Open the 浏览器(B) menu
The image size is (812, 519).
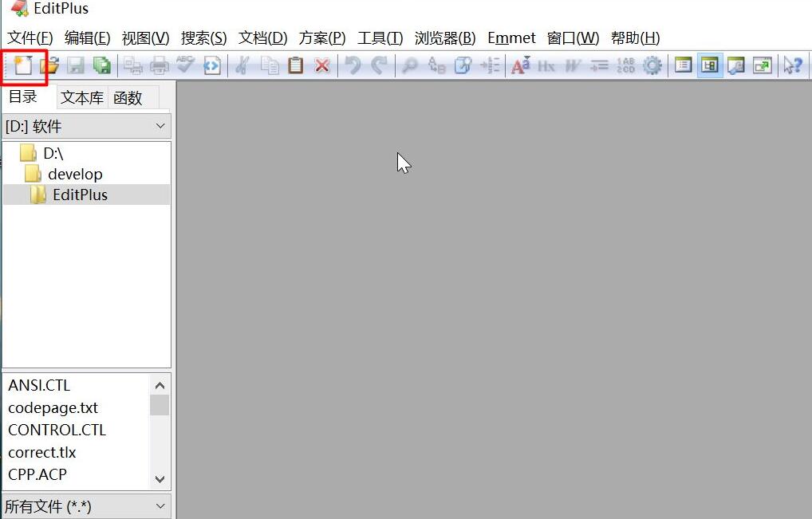(x=445, y=37)
